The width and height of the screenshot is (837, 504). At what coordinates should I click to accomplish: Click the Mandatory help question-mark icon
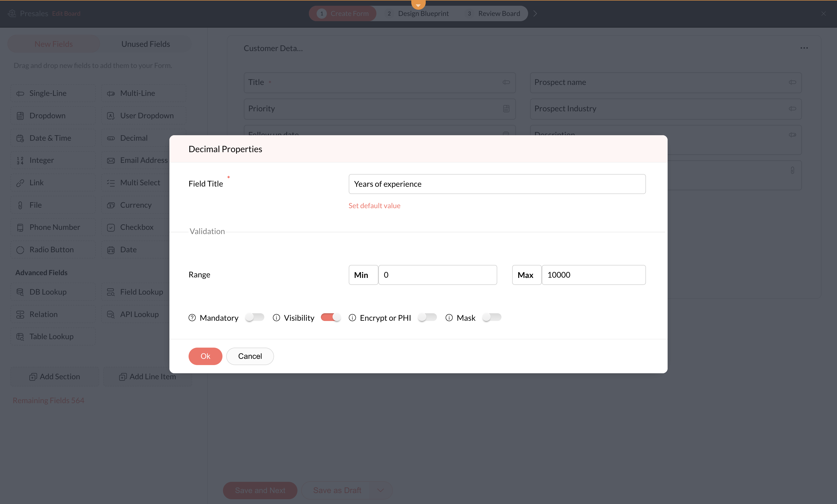pos(192,317)
